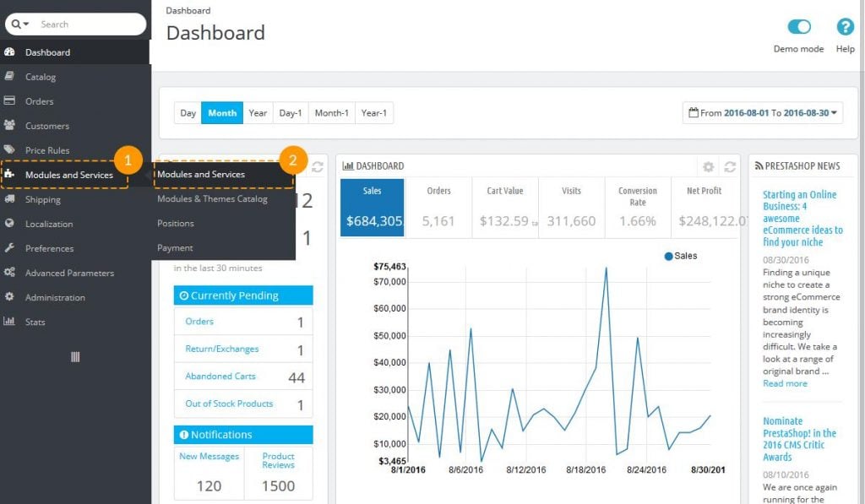Choose Positions from the submenu
Screen dimensions: 865x504
click(x=176, y=224)
